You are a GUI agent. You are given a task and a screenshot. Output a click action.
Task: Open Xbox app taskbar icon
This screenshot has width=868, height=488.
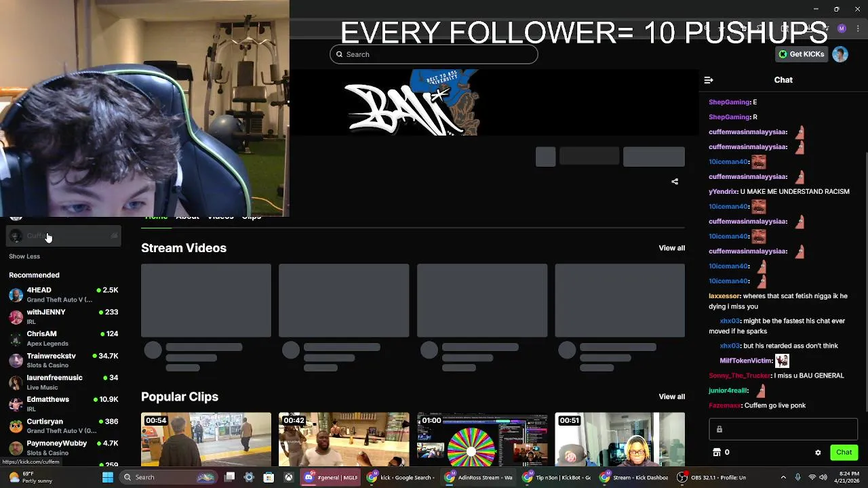click(x=288, y=477)
